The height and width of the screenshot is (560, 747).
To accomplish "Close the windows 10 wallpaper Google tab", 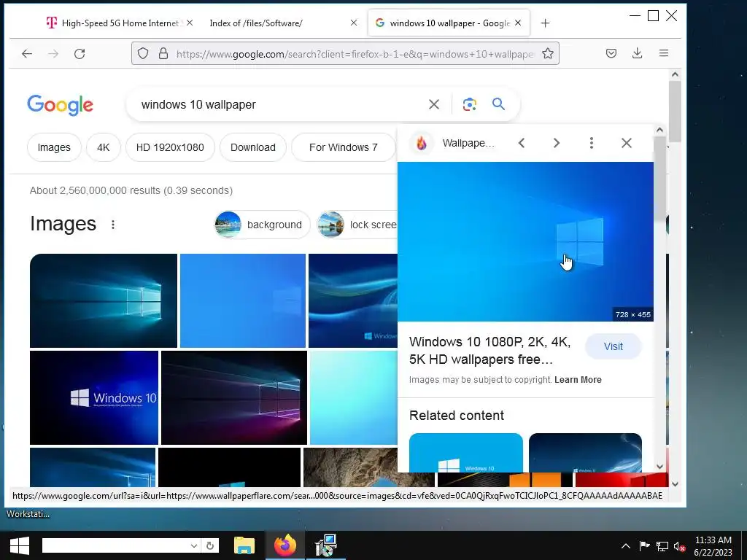I will [519, 23].
